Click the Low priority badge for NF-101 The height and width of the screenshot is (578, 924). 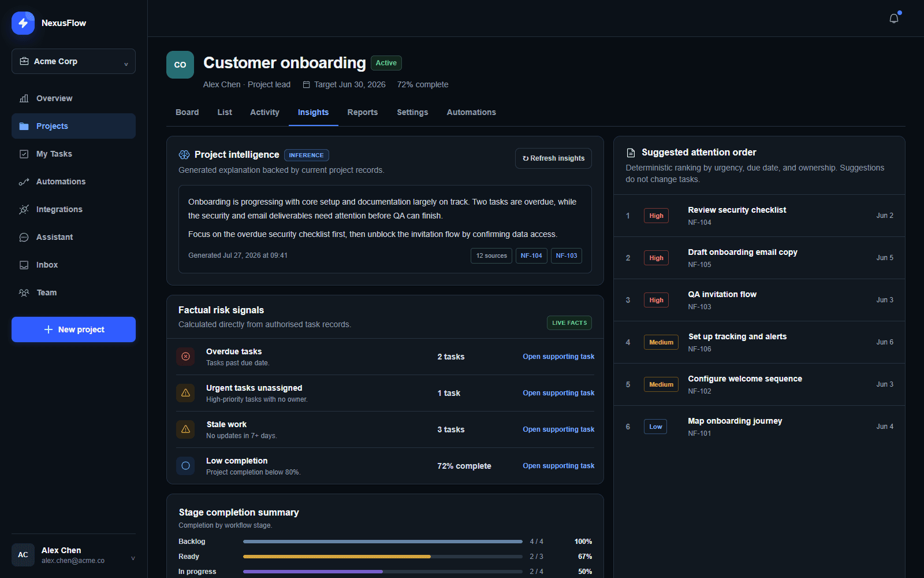click(x=655, y=427)
